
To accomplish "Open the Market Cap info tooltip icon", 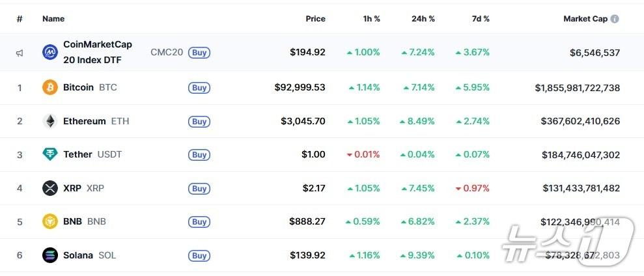I will 615,19.
